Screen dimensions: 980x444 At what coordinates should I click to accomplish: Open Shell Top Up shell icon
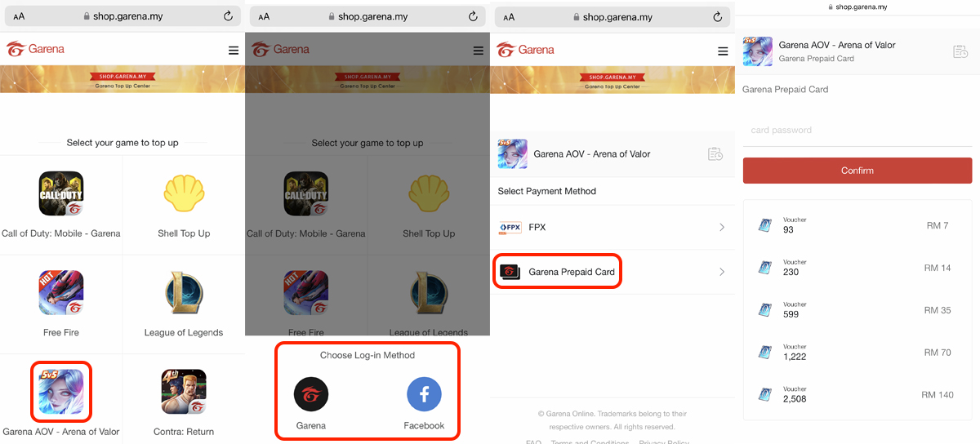coord(184,193)
